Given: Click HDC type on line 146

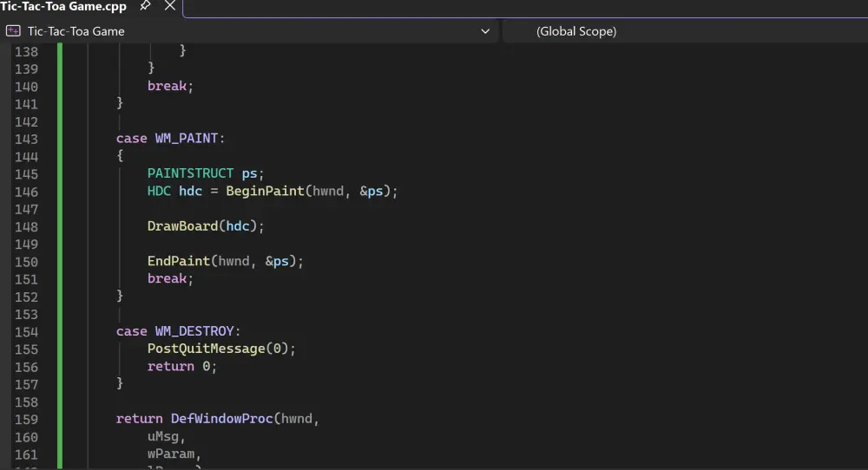Looking at the screenshot, I should [x=159, y=192].
